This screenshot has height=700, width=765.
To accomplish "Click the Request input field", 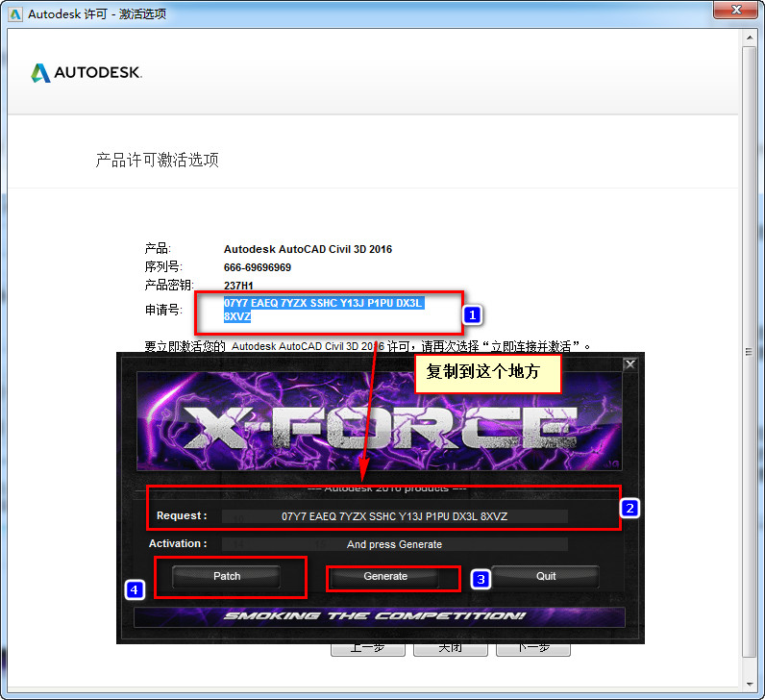I will [x=394, y=516].
